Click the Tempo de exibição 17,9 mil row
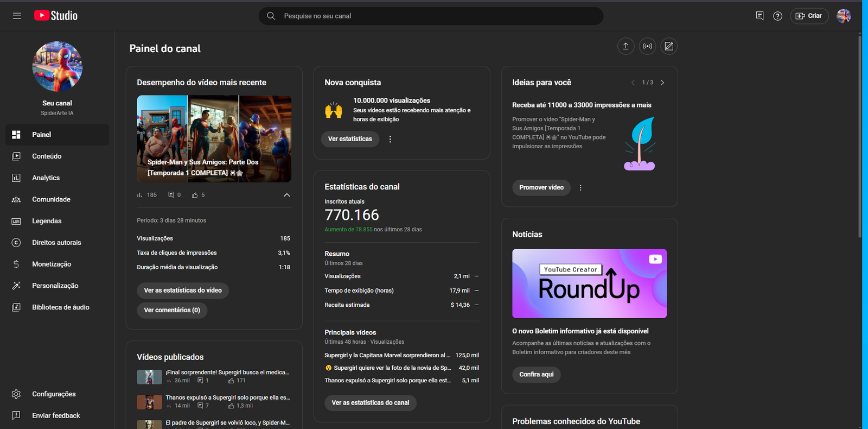The width and height of the screenshot is (868, 429). 401,291
